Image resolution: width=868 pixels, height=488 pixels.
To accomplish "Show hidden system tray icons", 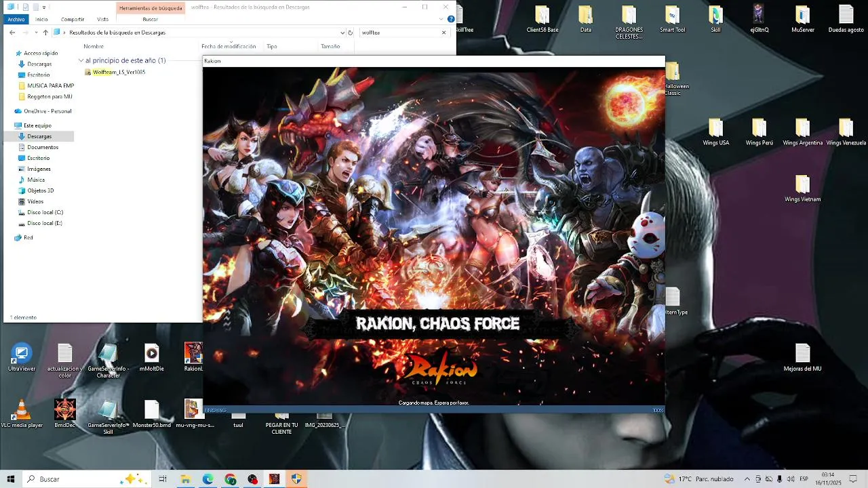I will click(747, 479).
